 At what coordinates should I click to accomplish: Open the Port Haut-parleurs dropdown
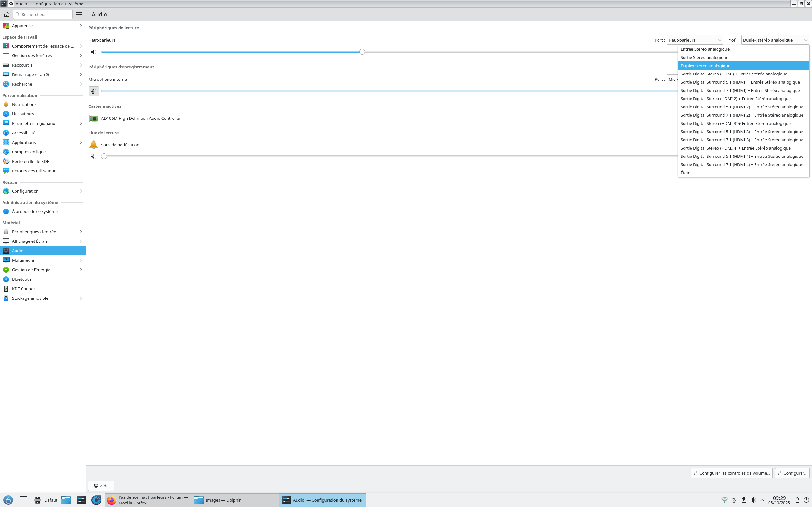pyautogui.click(x=694, y=40)
